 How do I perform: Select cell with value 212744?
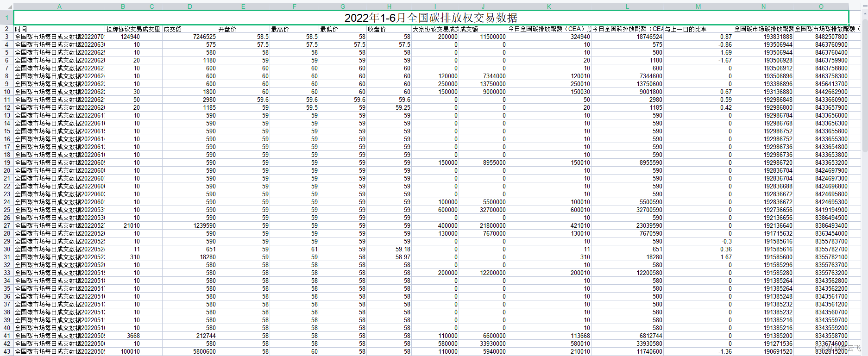tap(190, 336)
